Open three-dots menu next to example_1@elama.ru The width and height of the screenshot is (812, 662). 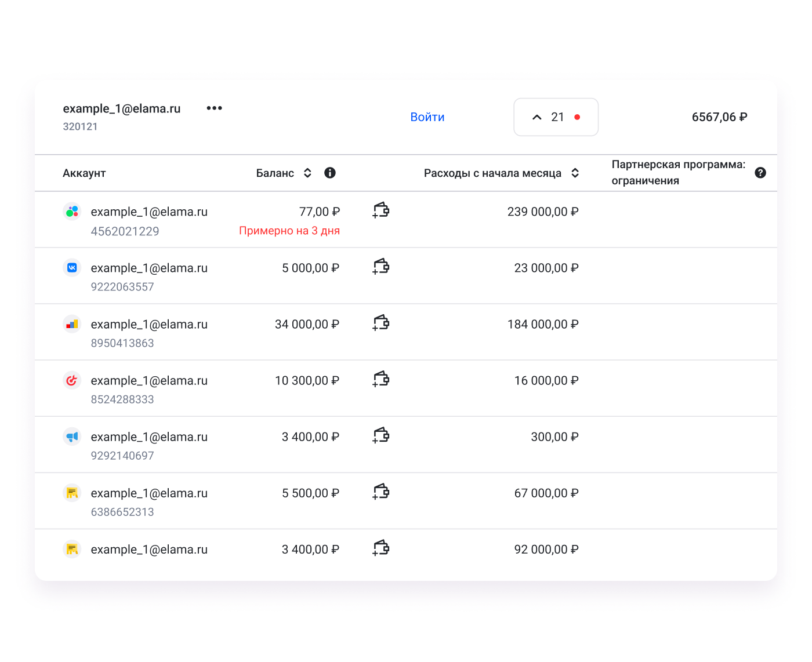coord(214,108)
